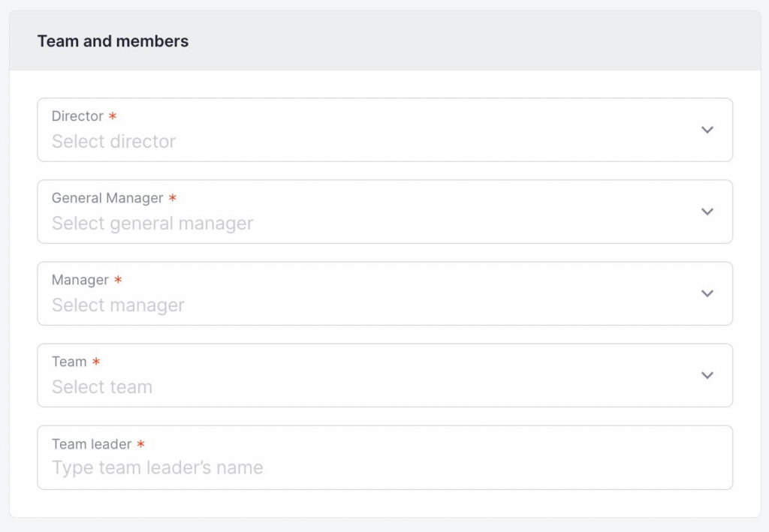
Task: Click the Manager field label
Action: (x=80, y=280)
